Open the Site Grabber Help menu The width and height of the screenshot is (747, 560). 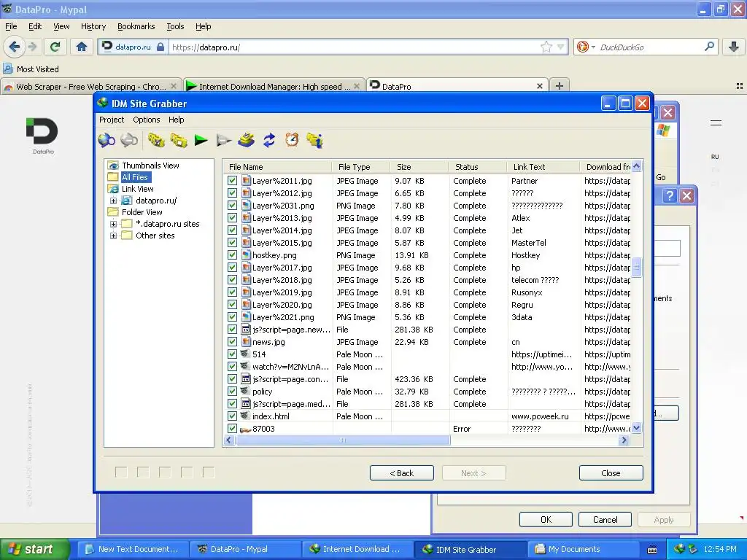tap(177, 120)
